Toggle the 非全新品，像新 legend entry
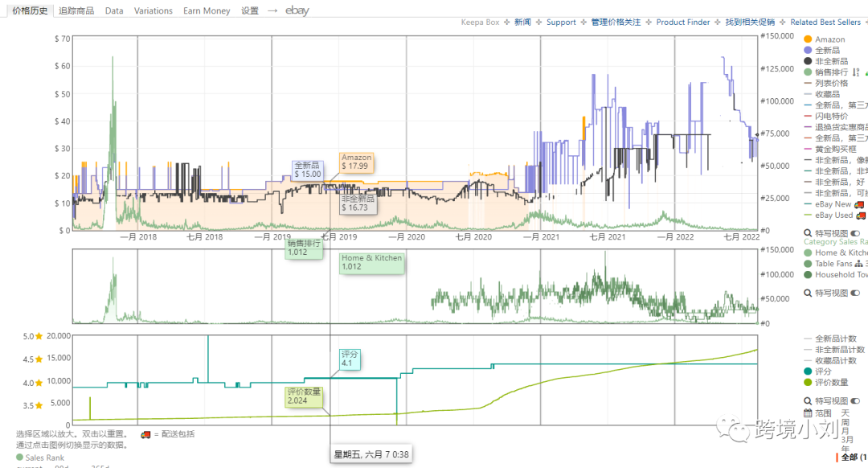 (x=836, y=160)
